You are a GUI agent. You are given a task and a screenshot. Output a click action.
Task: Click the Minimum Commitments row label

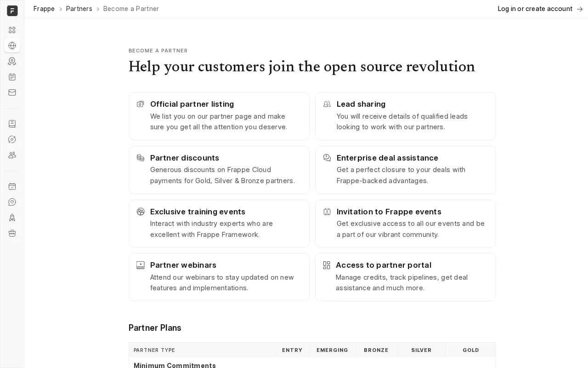(x=175, y=365)
